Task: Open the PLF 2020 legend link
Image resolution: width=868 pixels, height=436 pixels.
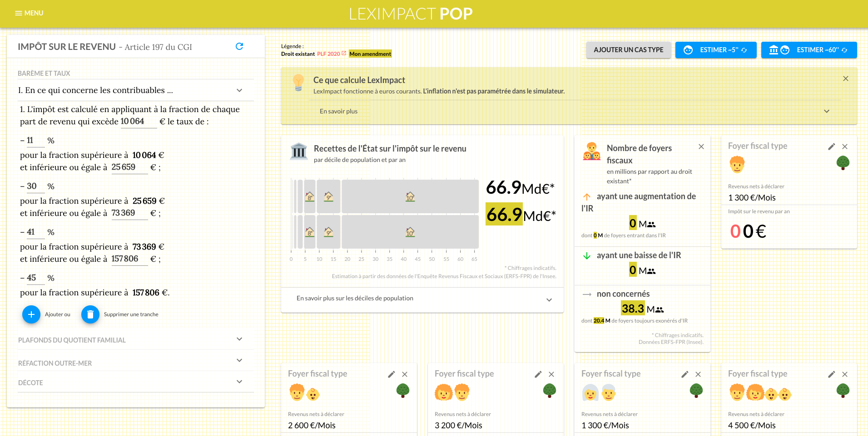Action: click(x=331, y=54)
